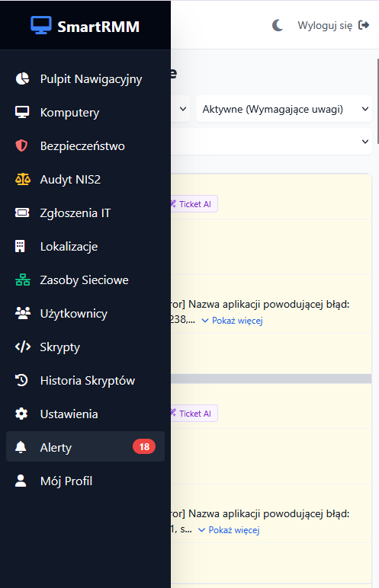Select Lokalizacje in the sidebar
The image size is (379, 588).
pos(85,246)
